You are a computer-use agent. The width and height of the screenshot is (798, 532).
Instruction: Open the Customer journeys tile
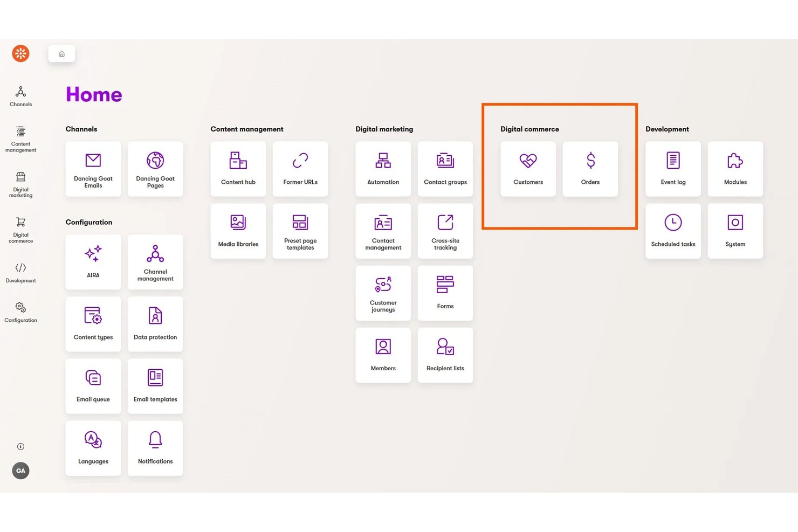coord(383,293)
